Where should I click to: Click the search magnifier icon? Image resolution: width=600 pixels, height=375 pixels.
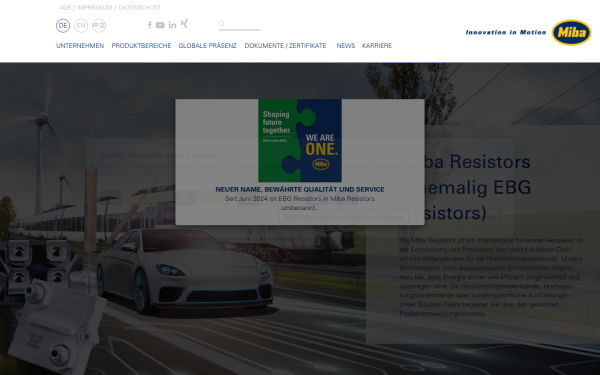click(222, 24)
